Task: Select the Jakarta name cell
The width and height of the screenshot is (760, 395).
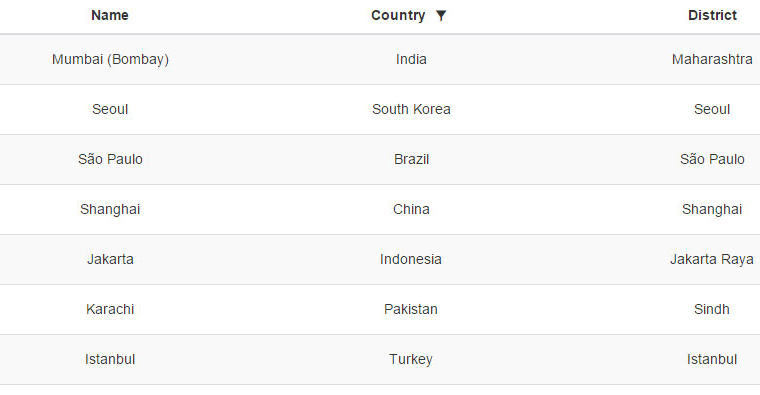Action: (x=110, y=259)
